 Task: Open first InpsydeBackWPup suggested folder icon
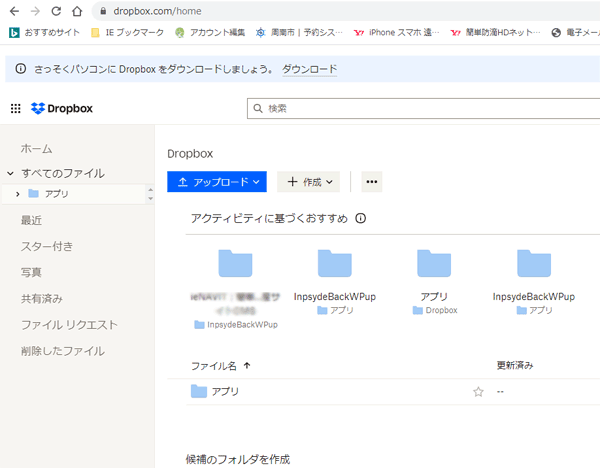pyautogui.click(x=335, y=263)
